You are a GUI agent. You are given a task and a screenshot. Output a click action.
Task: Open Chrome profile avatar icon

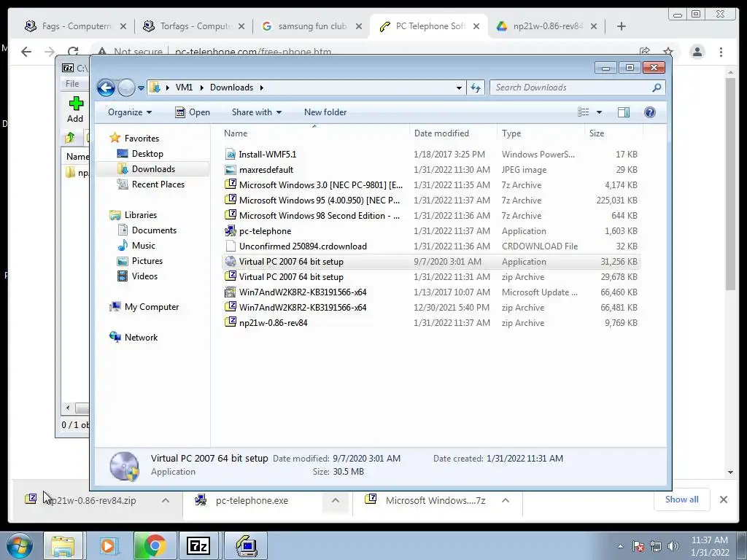[x=697, y=52]
